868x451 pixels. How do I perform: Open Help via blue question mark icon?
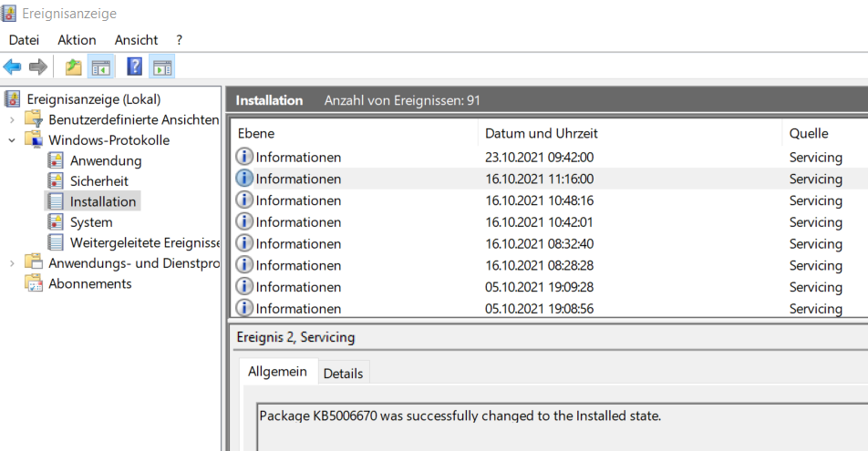tap(134, 67)
